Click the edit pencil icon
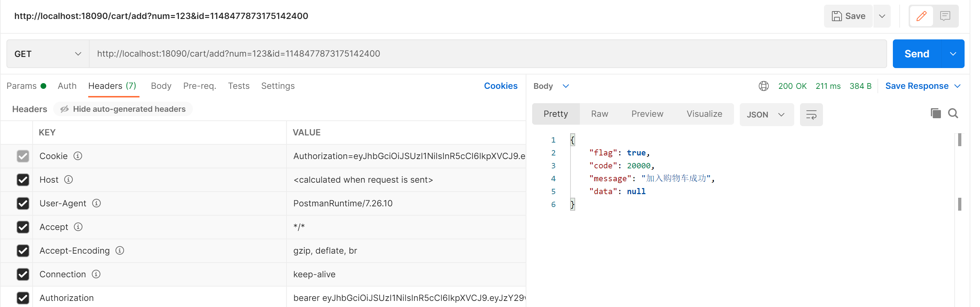Screen dimensions: 980x307 point(921,16)
